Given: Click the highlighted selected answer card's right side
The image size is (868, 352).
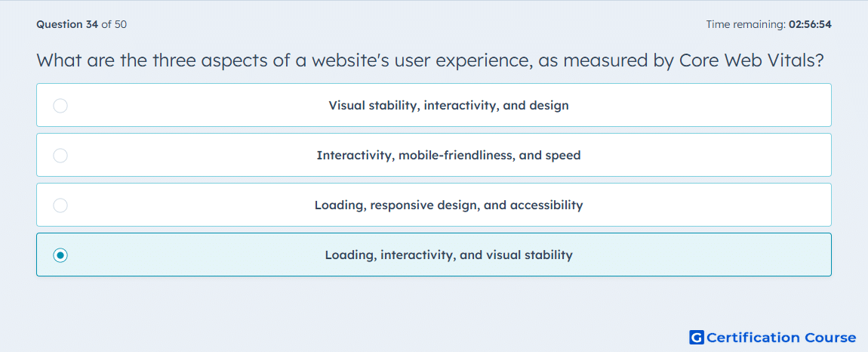Looking at the screenshot, I should [x=719, y=255].
